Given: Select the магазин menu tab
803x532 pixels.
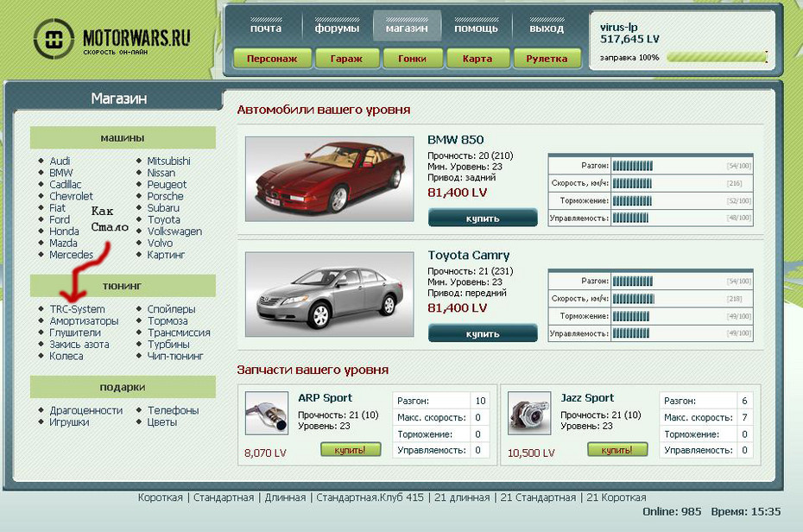Looking at the screenshot, I should tap(407, 26).
